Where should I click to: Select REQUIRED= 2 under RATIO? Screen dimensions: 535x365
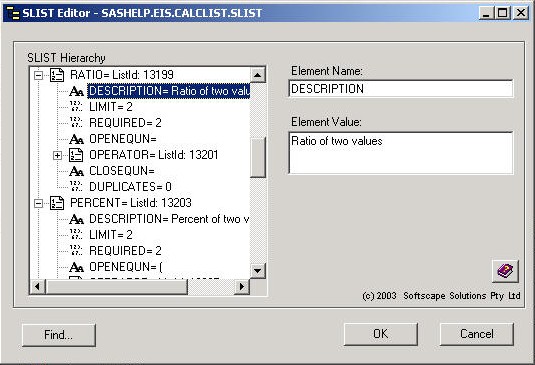(x=125, y=123)
